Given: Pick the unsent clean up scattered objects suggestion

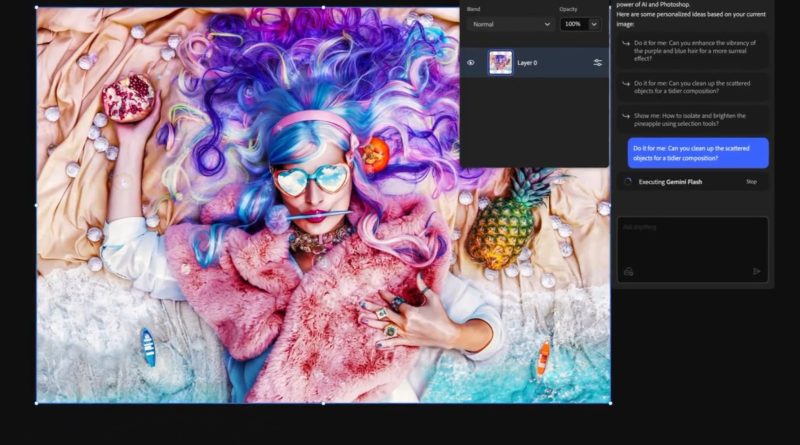Looking at the screenshot, I should [x=693, y=87].
